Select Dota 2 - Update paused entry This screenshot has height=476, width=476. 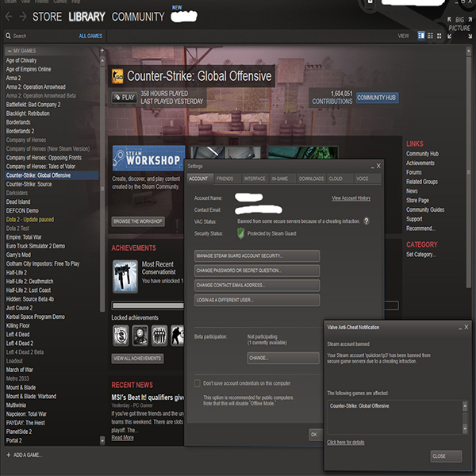pyautogui.click(x=30, y=220)
